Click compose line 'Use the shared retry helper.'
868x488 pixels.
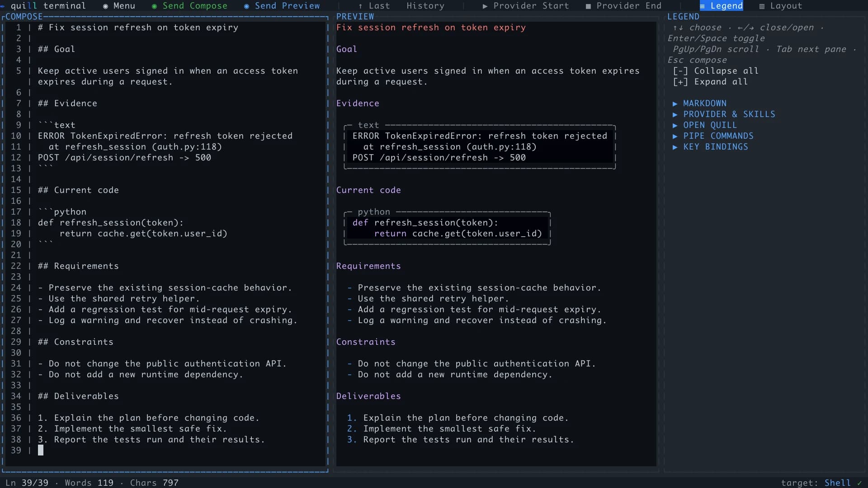pos(119,299)
